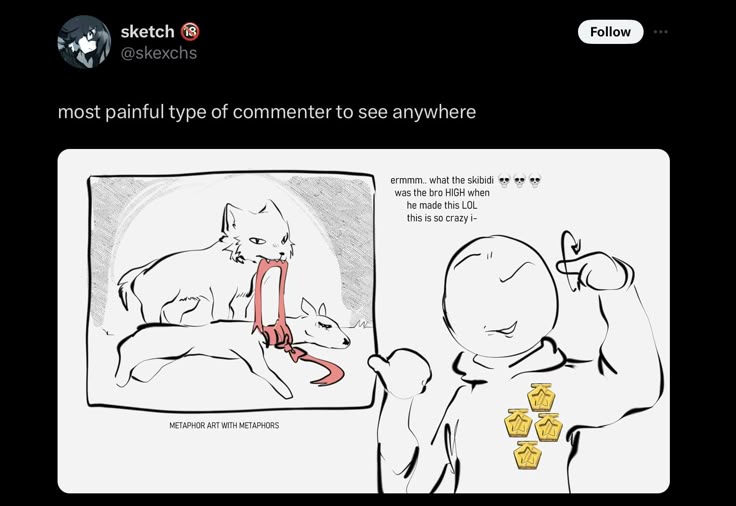Click the lying deer's head in the artwork
The height and width of the screenshot is (506, 736).
click(x=325, y=325)
